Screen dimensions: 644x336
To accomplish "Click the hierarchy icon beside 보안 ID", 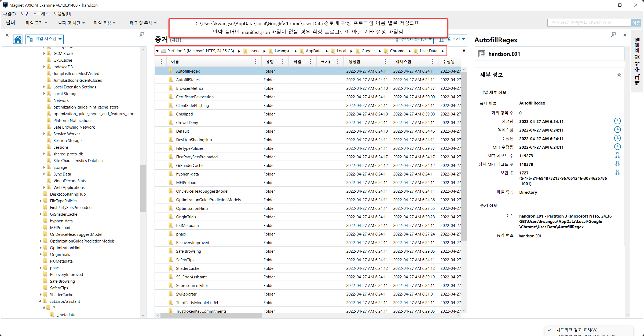I will (617, 173).
